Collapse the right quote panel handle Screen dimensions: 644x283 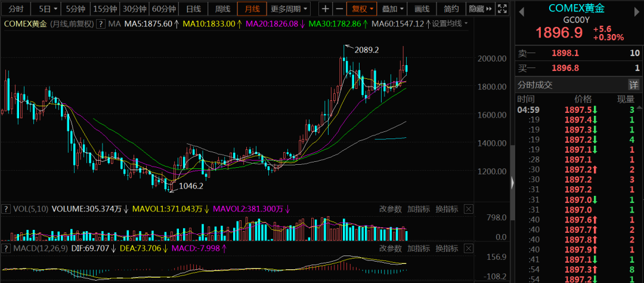512,183
